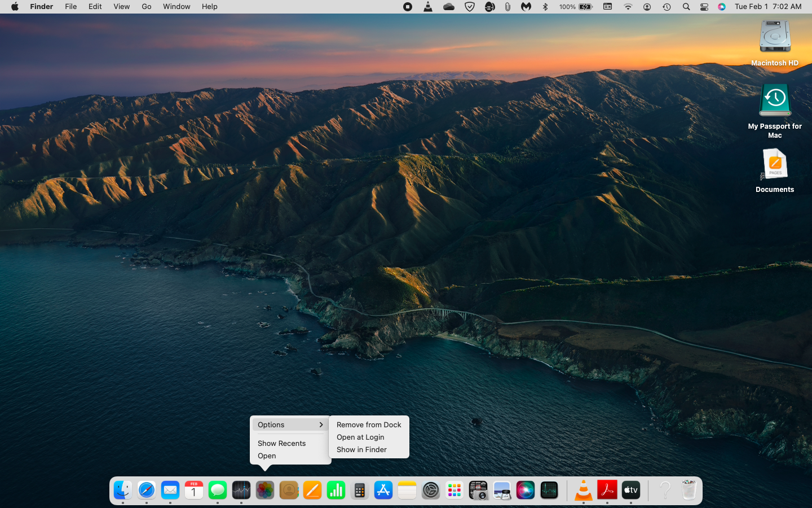
Task: Open the Apple TV app
Action: point(631,490)
